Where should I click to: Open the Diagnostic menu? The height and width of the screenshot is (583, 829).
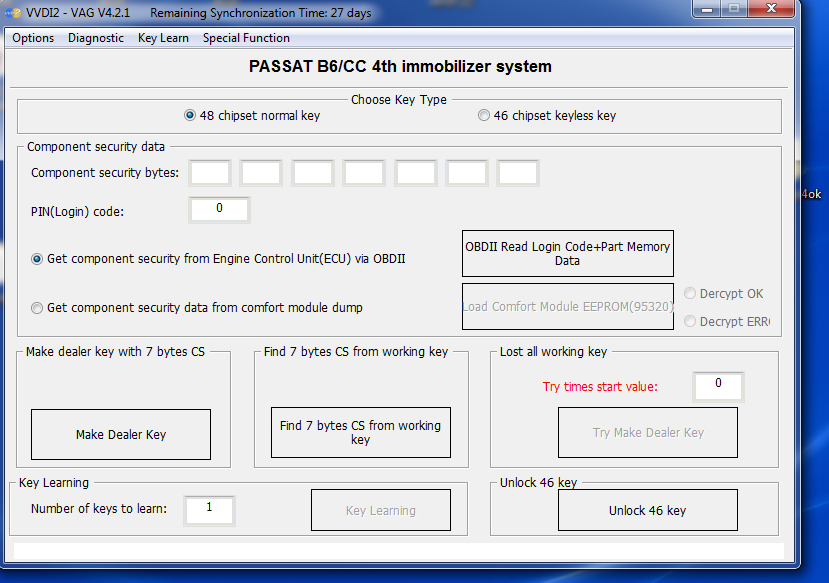(95, 37)
